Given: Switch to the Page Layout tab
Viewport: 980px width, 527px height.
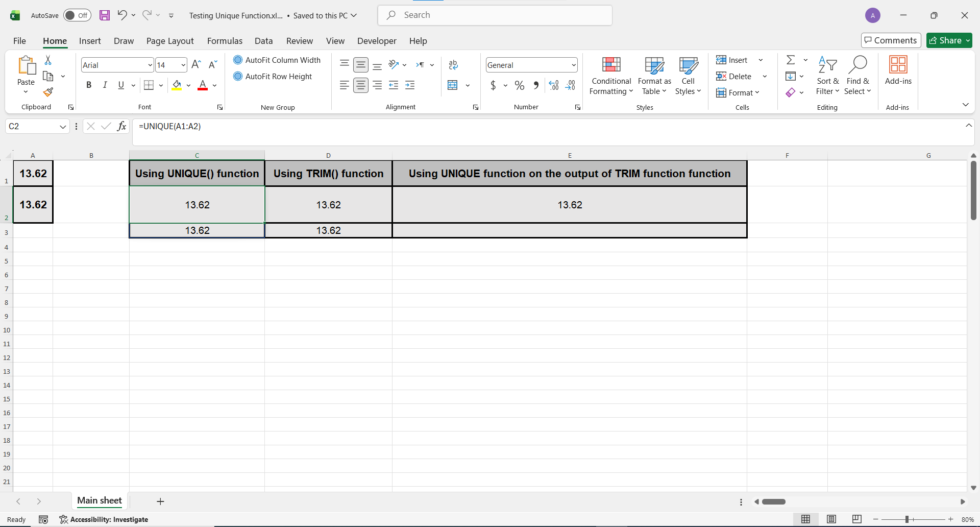Looking at the screenshot, I should 170,41.
